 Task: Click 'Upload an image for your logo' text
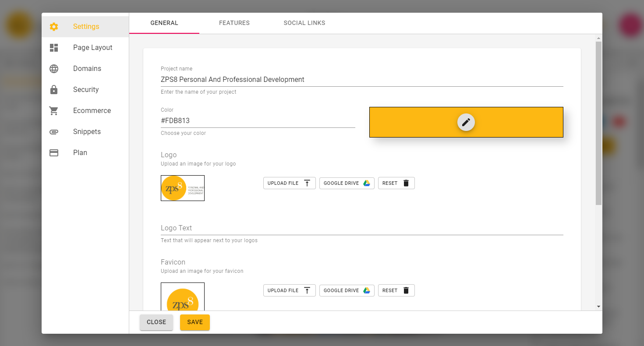(198, 164)
